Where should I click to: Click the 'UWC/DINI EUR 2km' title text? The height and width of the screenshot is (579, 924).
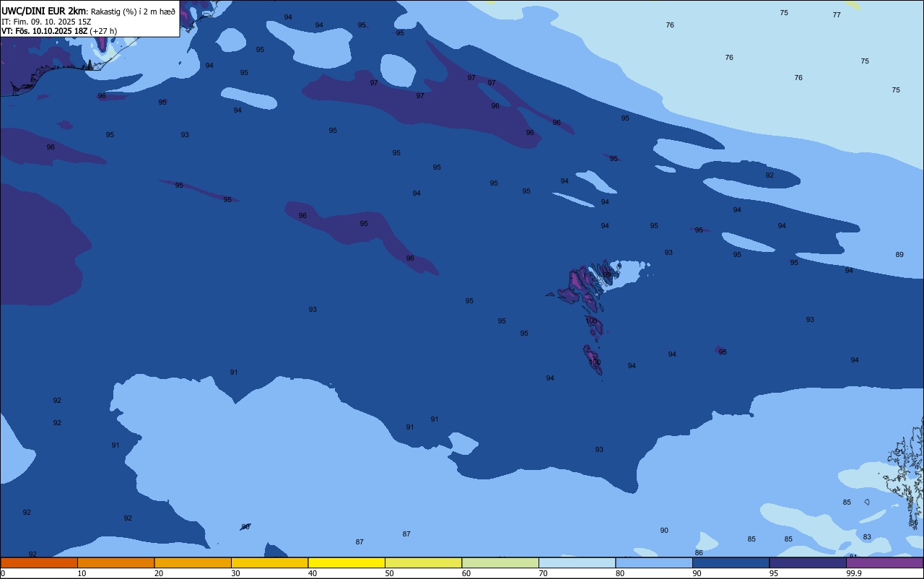(44, 11)
